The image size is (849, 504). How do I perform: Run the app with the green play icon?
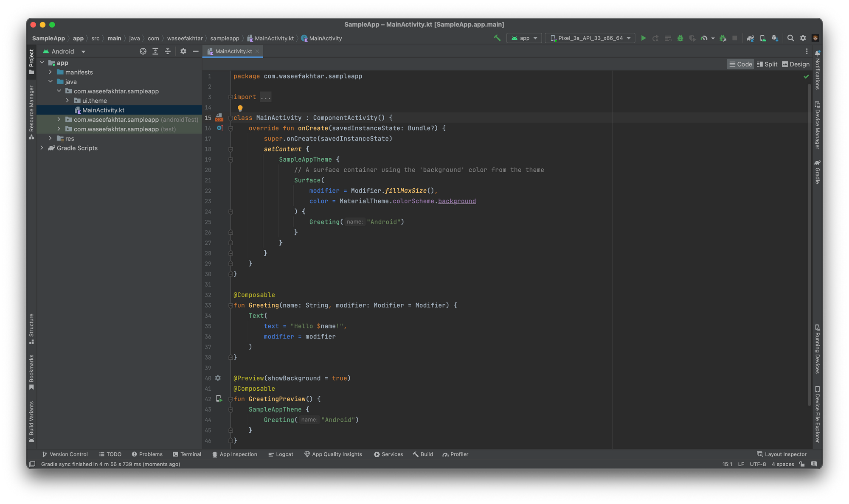click(643, 38)
